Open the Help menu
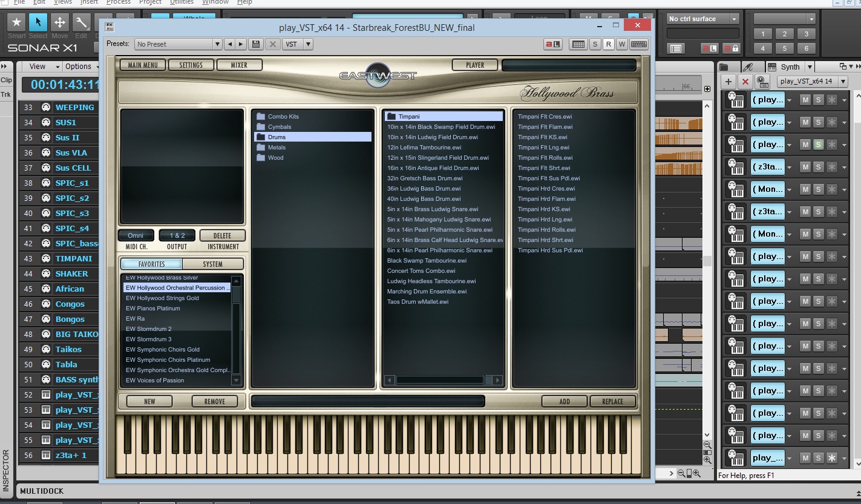 pos(244,2)
